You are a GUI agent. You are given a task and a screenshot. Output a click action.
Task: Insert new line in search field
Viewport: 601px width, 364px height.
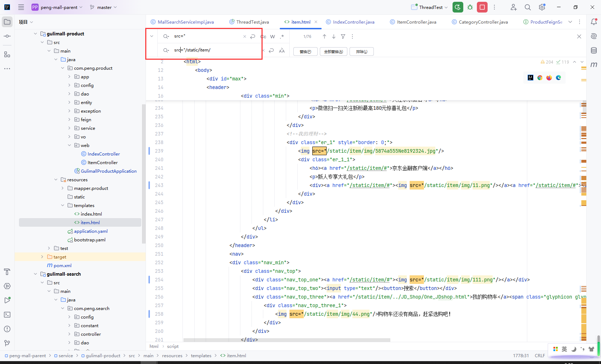253,36
